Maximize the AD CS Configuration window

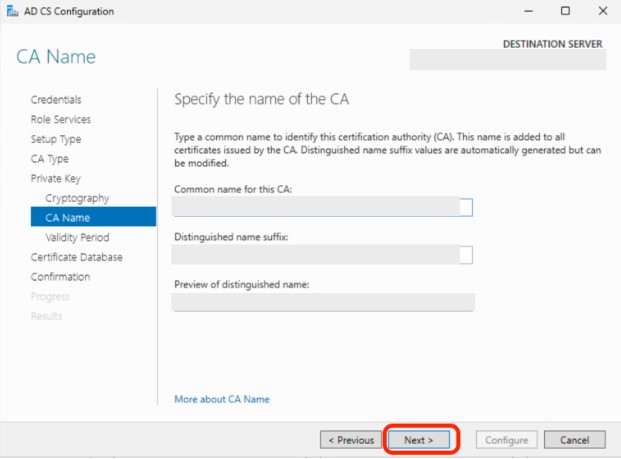pyautogui.click(x=565, y=11)
